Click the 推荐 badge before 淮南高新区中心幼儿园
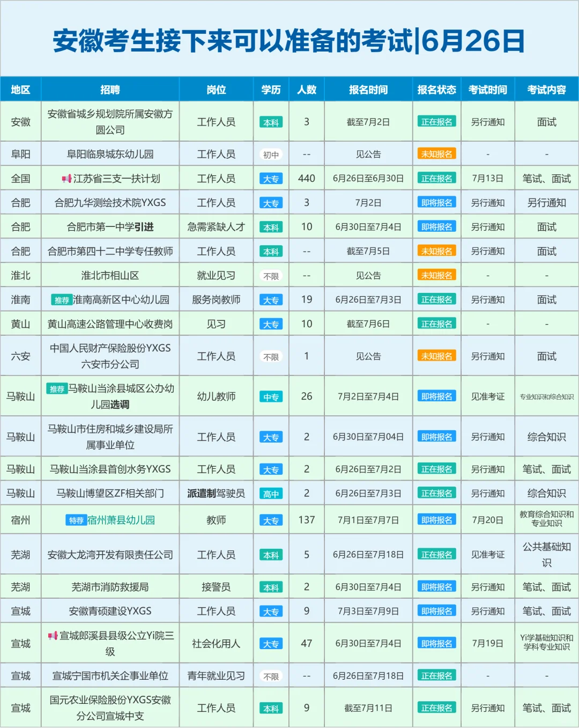 pyautogui.click(x=62, y=300)
